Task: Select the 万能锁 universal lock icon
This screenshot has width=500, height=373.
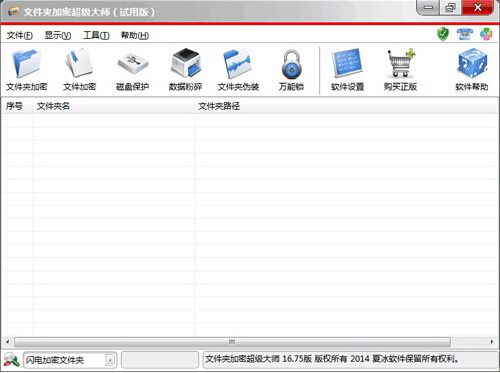Action: click(x=291, y=69)
